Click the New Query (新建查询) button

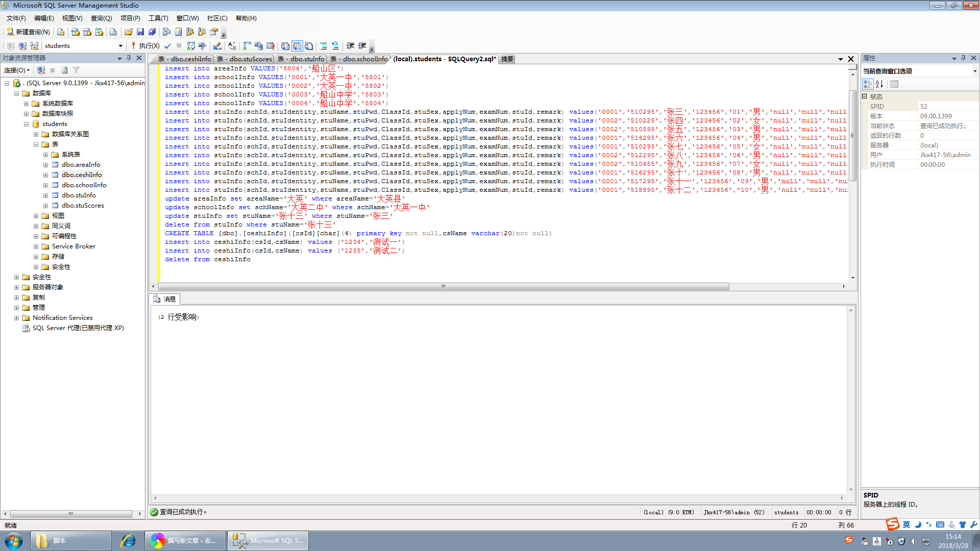coord(28,32)
